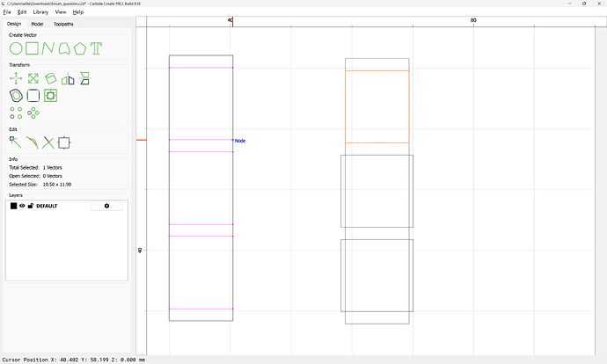This screenshot has width=607, height=364.
Task: Select the Text creation tool
Action: (97, 48)
